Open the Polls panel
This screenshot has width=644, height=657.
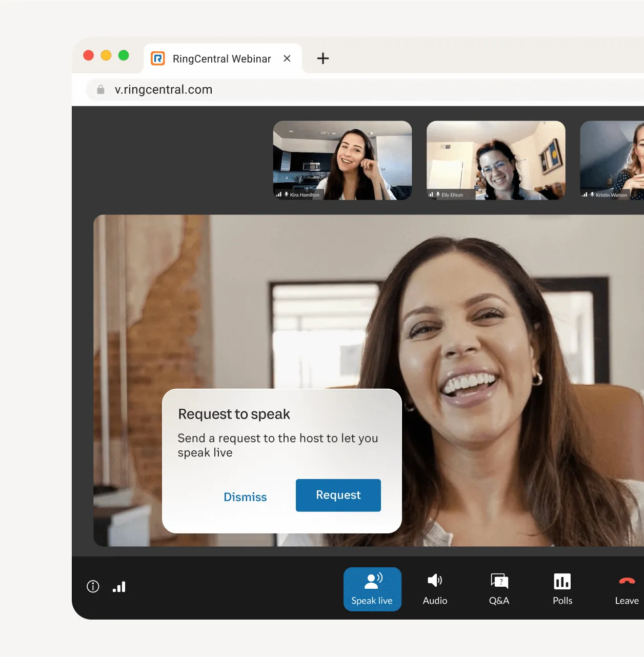coord(562,589)
